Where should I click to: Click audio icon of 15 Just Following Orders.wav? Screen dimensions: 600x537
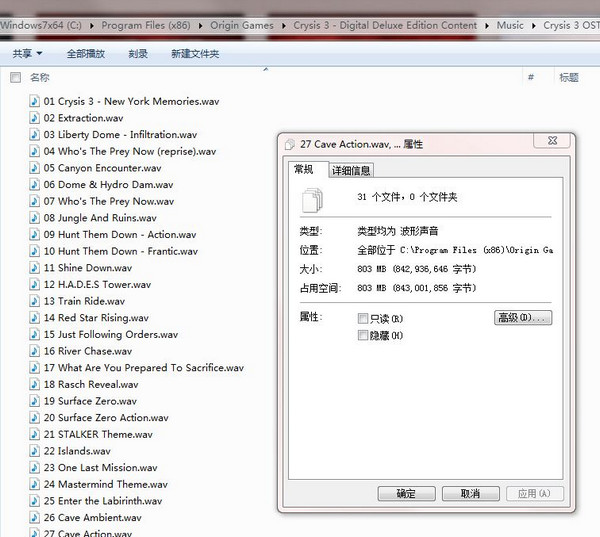34,334
